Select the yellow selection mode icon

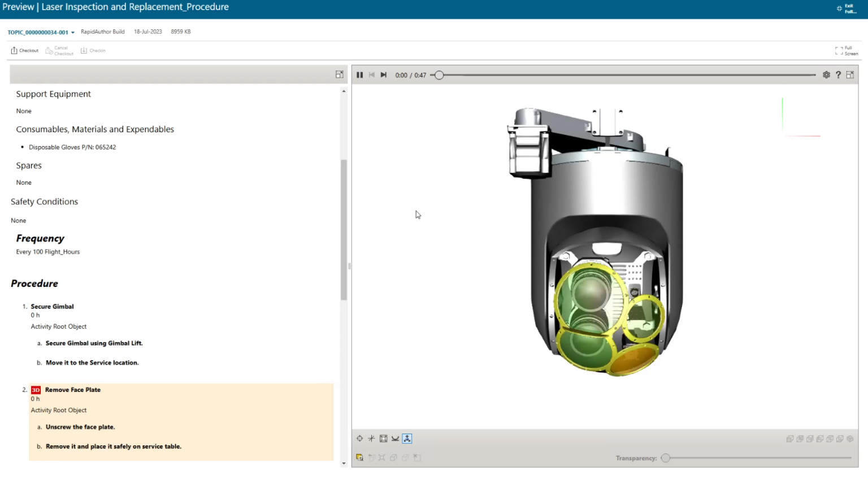(x=360, y=457)
